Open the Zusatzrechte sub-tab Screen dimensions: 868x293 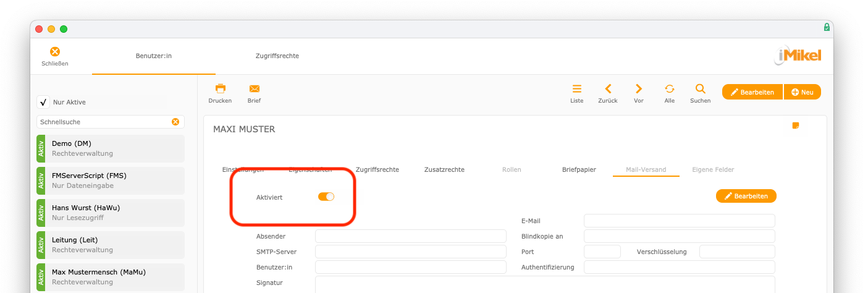click(444, 169)
